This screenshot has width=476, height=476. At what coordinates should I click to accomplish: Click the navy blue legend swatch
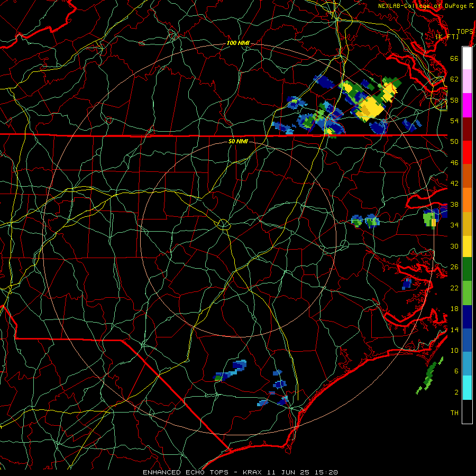click(467, 317)
